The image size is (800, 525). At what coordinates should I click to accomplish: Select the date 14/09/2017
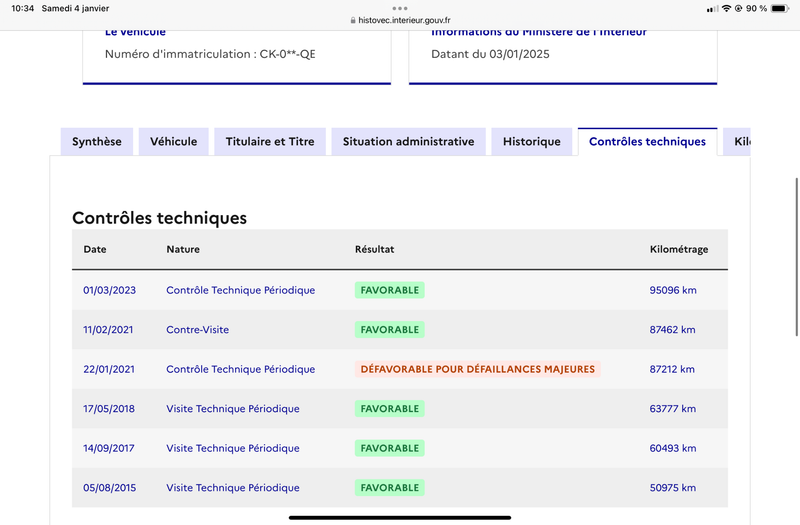tap(109, 448)
